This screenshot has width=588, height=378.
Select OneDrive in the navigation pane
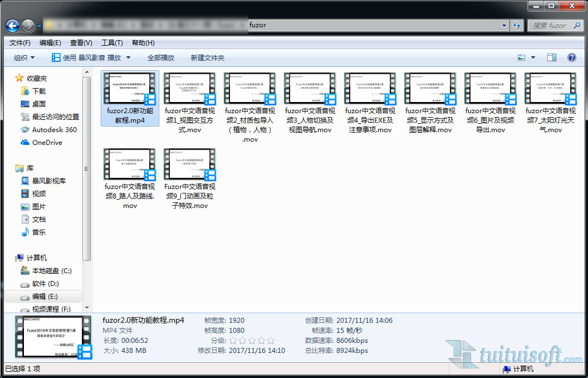coord(25,142)
